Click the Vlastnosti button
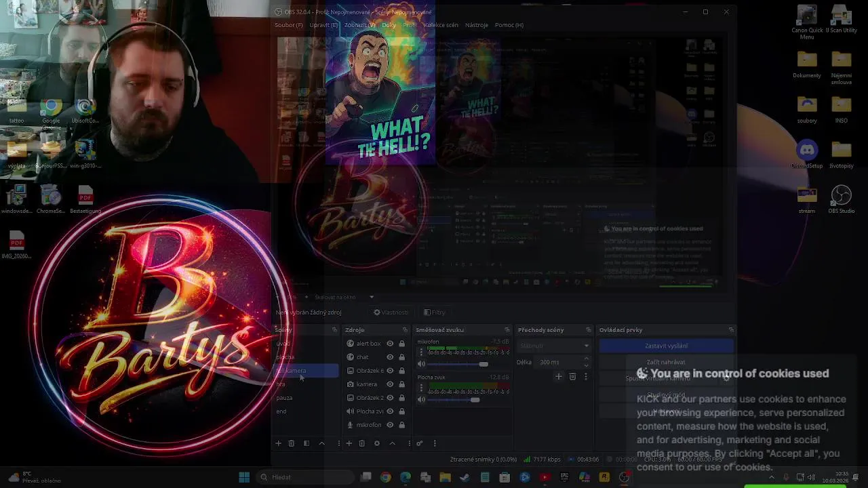Viewport: 868px width, 488px height. coord(391,312)
